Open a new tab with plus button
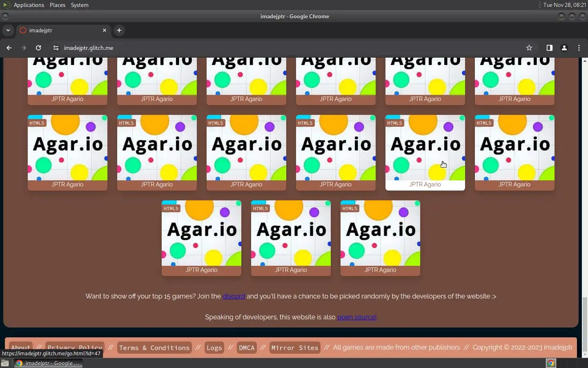Screen dimensions: 588x368 119,30
